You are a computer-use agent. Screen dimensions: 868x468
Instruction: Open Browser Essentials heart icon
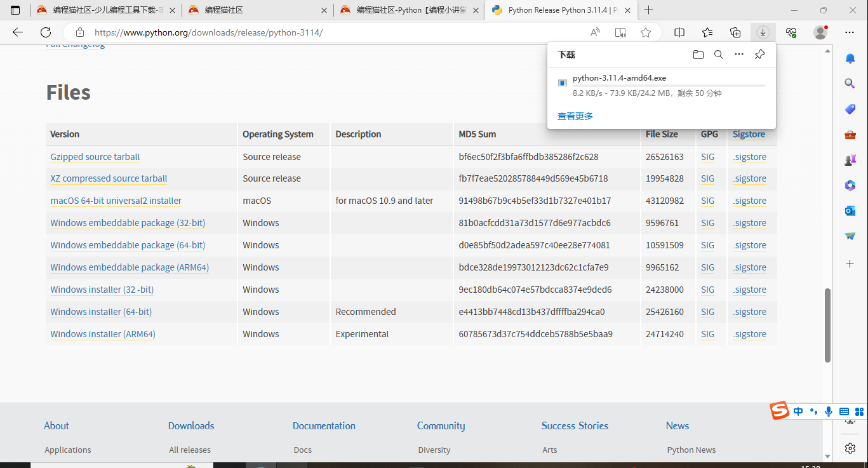click(x=791, y=32)
